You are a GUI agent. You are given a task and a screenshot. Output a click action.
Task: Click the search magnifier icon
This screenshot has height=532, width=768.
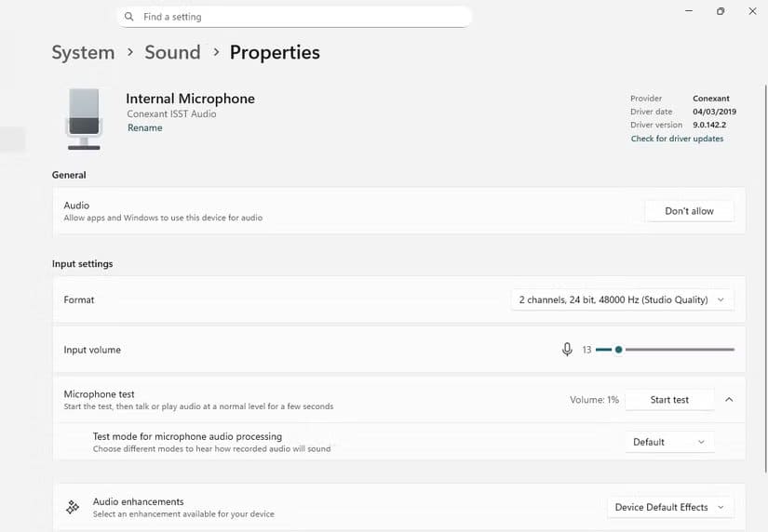128,17
